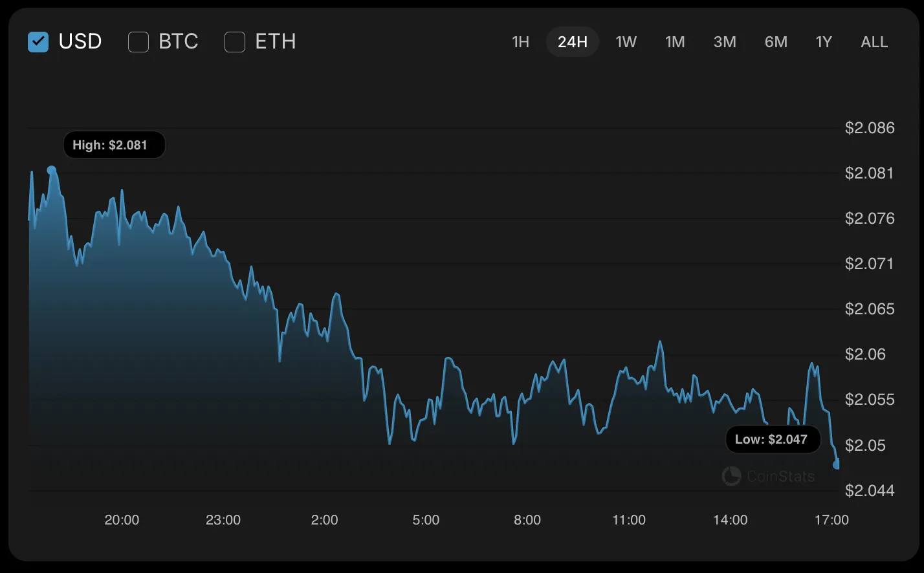Click the Low $2.047 price badge
This screenshot has width=924, height=573.
773,439
